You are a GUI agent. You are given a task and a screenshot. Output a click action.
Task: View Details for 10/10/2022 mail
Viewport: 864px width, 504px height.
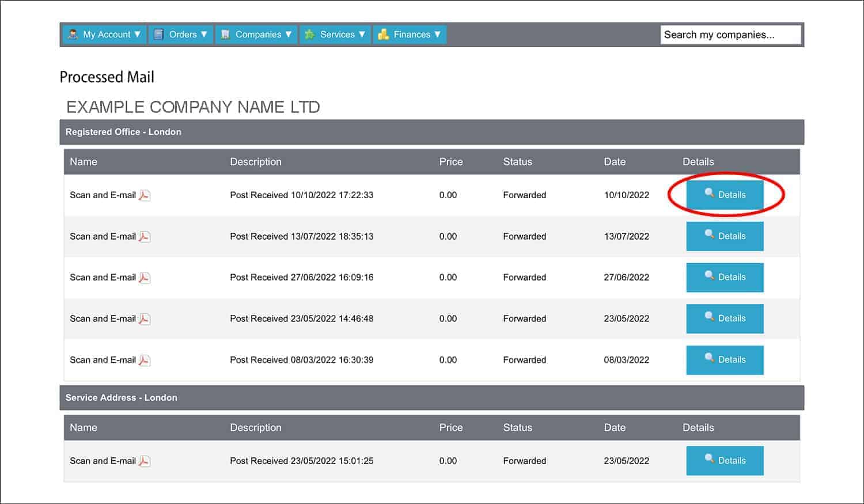coord(725,195)
